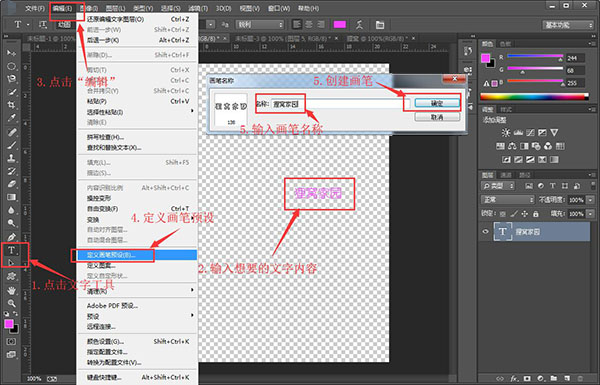The height and width of the screenshot is (385, 600).
Task: Toggle left text alignment button
Action: (297, 24)
